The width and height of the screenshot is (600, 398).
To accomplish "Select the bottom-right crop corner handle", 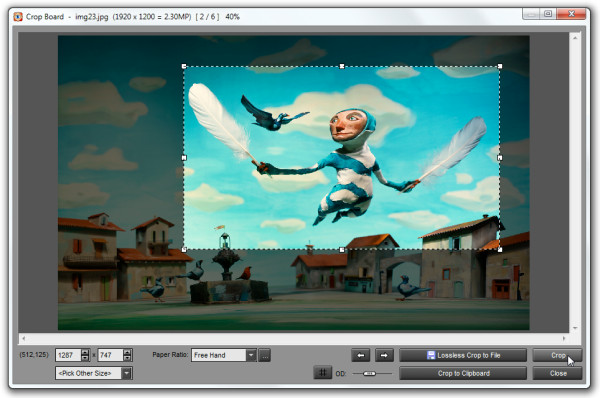I will (x=500, y=250).
